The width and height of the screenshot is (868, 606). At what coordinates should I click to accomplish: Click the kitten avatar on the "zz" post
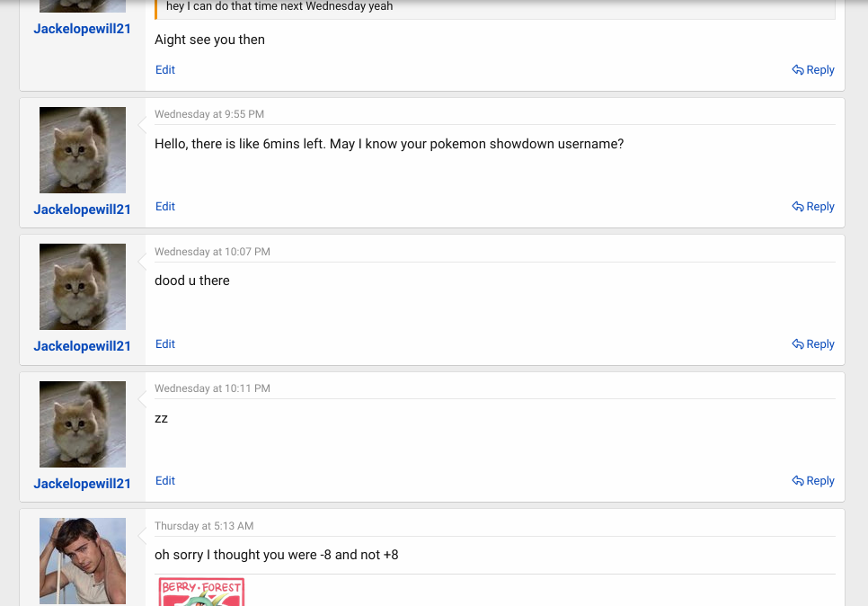(82, 423)
